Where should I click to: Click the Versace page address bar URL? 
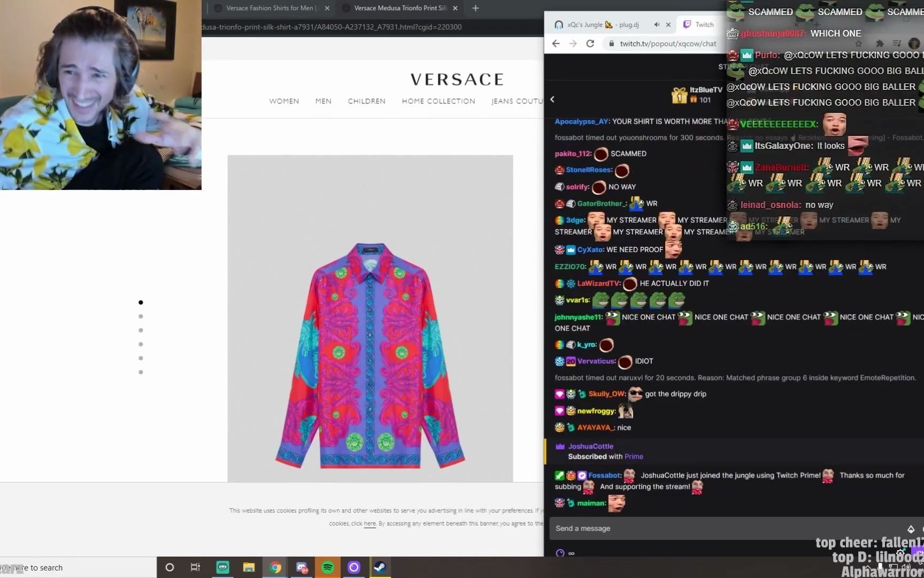[332, 27]
